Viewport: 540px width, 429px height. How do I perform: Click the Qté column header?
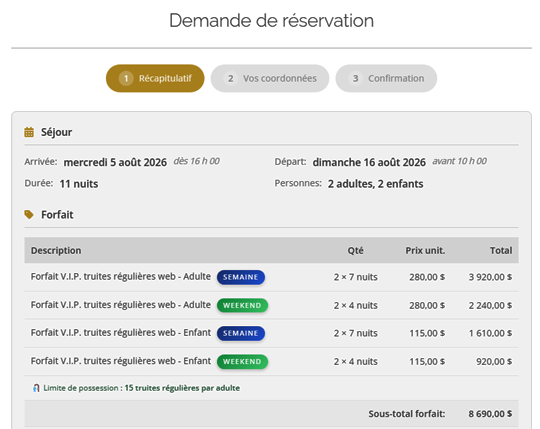(x=355, y=251)
